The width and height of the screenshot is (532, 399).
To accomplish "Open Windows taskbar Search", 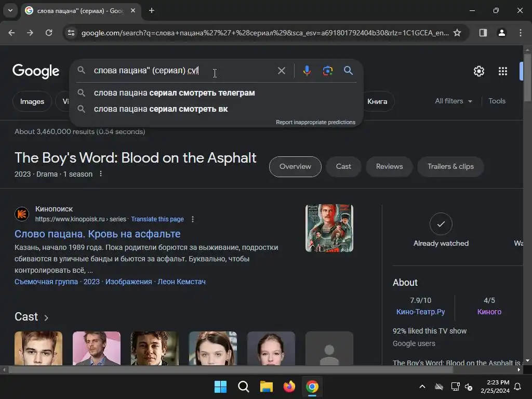I will [243, 387].
